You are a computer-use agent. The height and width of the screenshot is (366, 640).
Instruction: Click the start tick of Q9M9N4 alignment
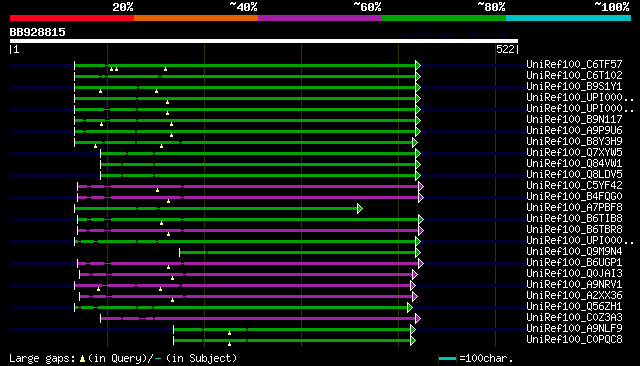[x=180, y=253]
